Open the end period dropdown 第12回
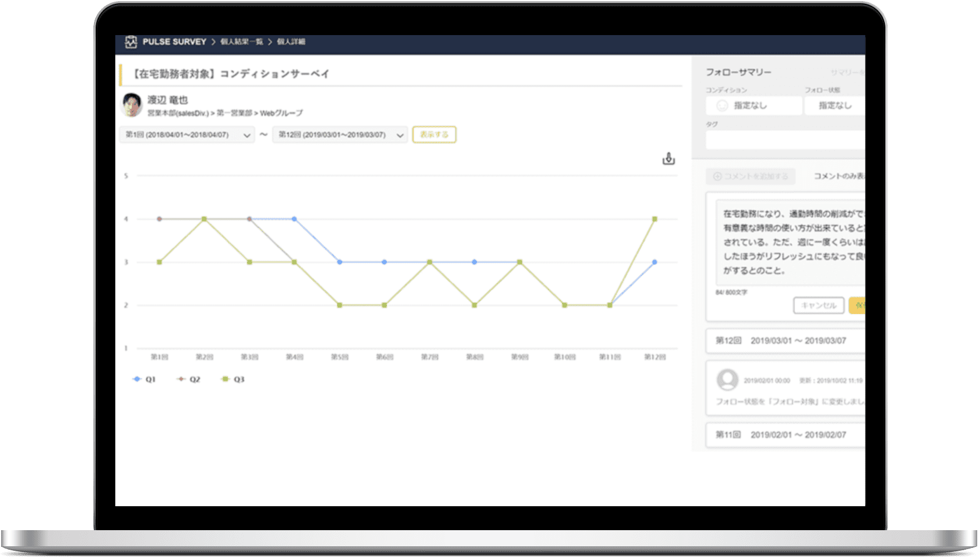The width and height of the screenshot is (980, 558). (x=340, y=135)
